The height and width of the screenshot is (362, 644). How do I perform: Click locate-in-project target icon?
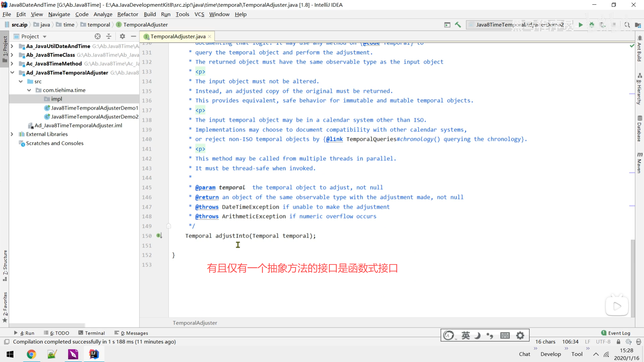(x=98, y=36)
